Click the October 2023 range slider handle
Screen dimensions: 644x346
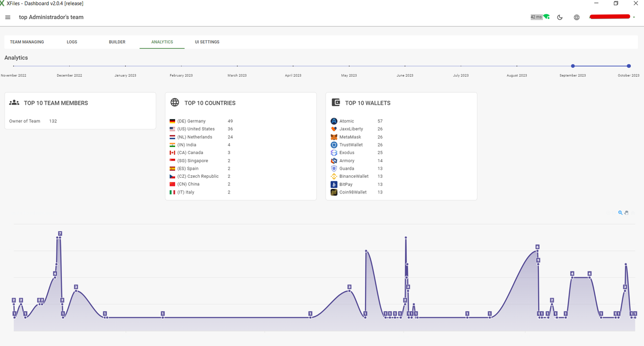(x=629, y=66)
